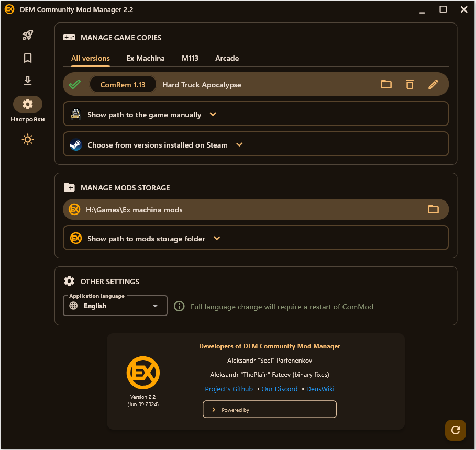Click the green checkmark on Hard Truck Apocalypse
This screenshot has height=450, width=476.
pyautogui.click(x=75, y=84)
